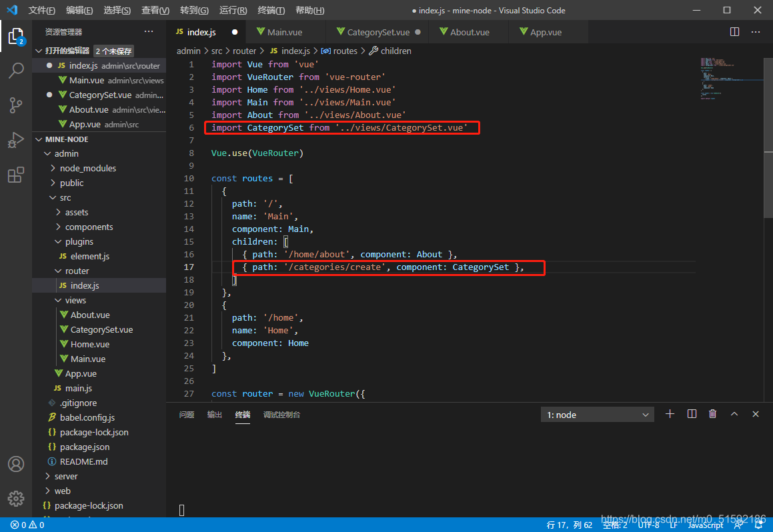Click the 问题 tab in the panel
Image resolution: width=773 pixels, height=532 pixels.
click(187, 415)
